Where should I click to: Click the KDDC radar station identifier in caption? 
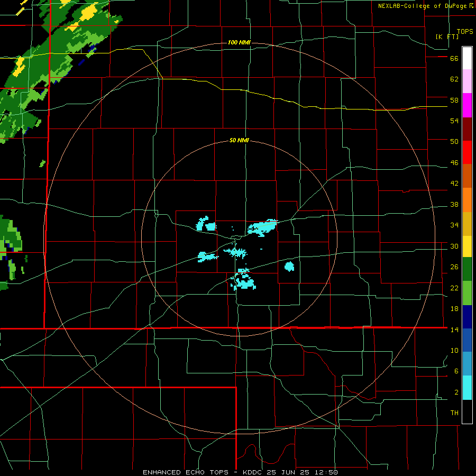pos(253,472)
